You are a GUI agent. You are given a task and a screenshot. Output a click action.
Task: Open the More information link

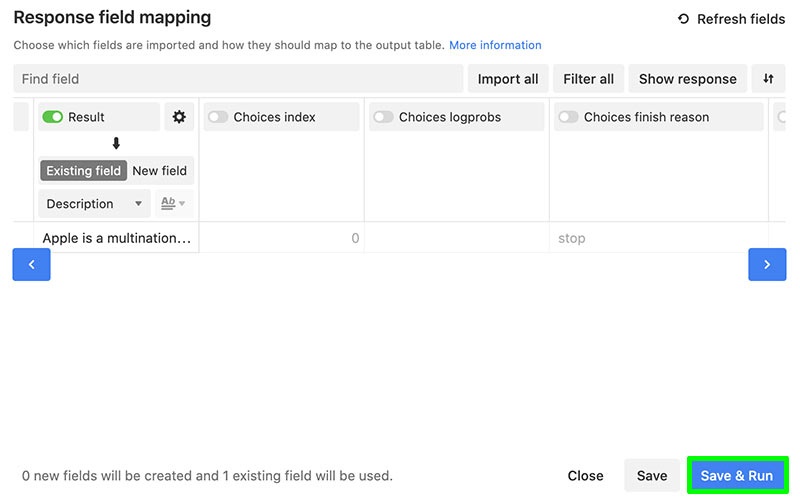[x=495, y=45]
